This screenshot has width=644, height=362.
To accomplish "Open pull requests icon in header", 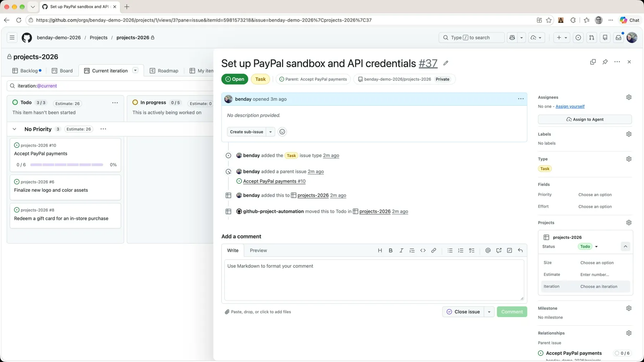I will click(x=591, y=38).
